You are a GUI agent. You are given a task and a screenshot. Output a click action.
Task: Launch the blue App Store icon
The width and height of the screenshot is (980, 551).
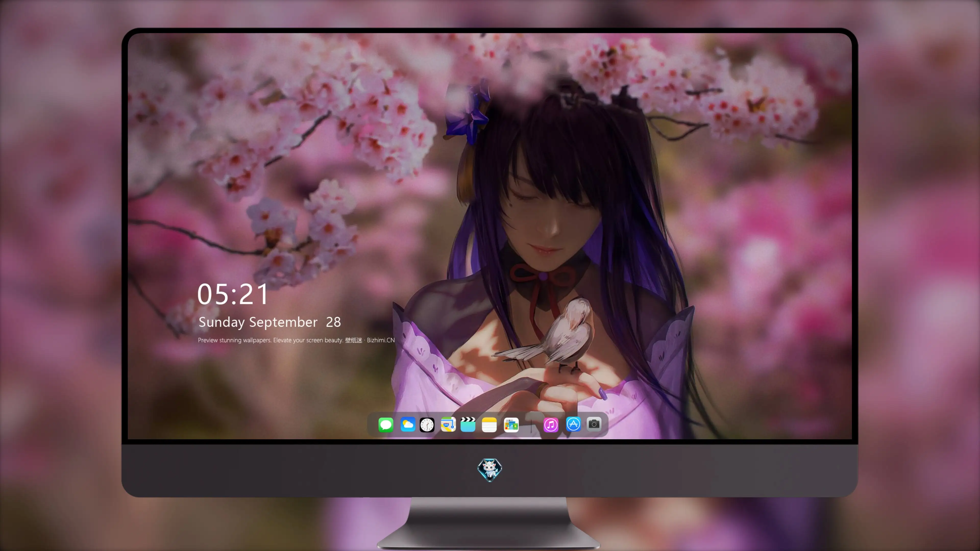tap(573, 424)
